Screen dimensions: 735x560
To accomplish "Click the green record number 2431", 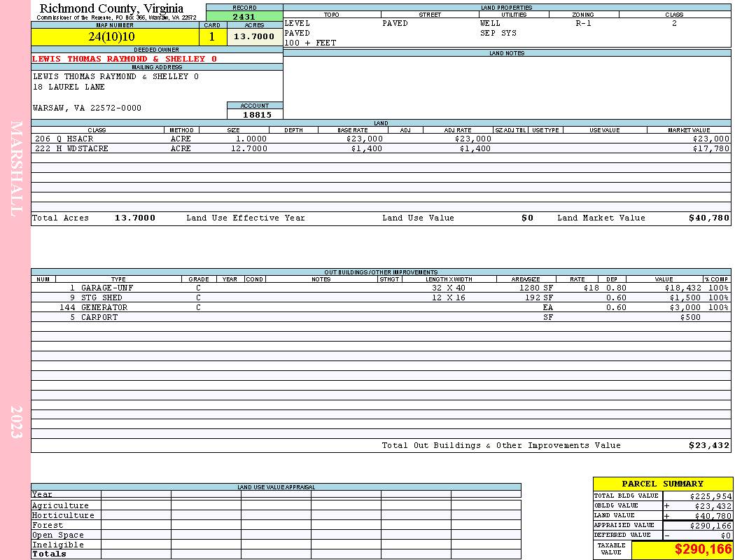I will click(x=244, y=16).
